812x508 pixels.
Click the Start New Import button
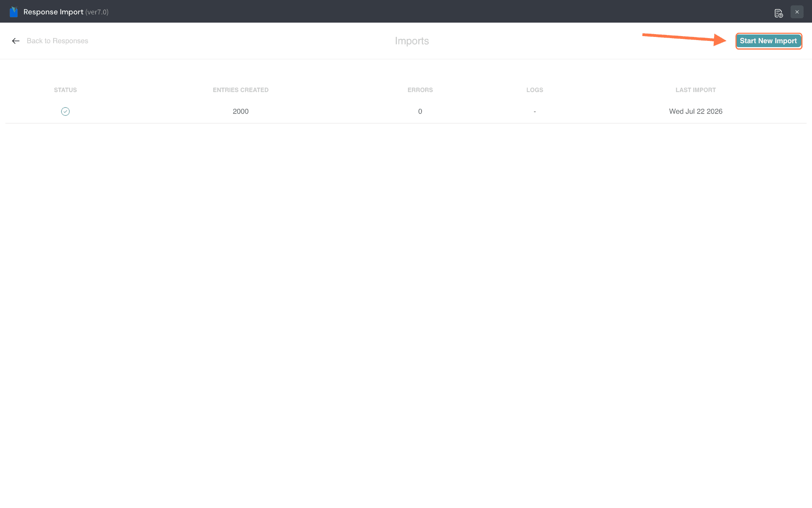tap(768, 41)
